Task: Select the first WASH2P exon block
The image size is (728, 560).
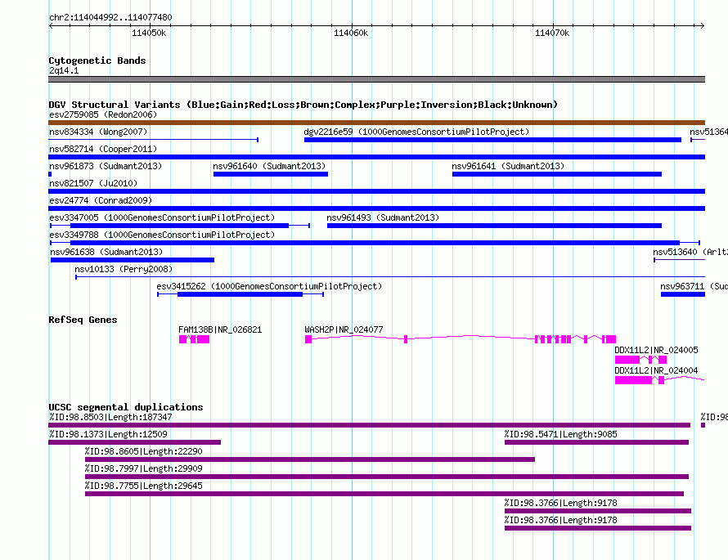Action: coord(308,339)
